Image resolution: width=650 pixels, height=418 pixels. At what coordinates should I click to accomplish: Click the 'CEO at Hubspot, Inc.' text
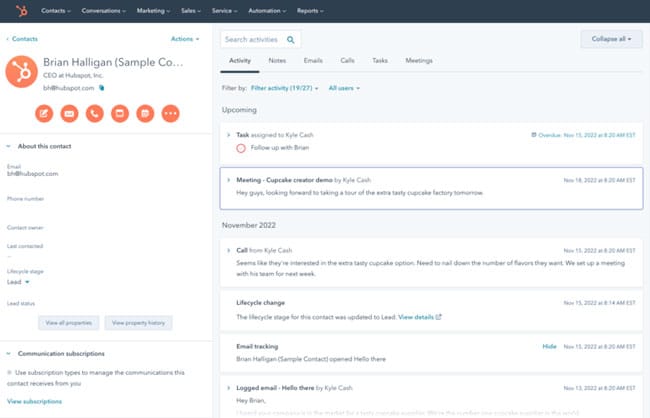pos(73,75)
